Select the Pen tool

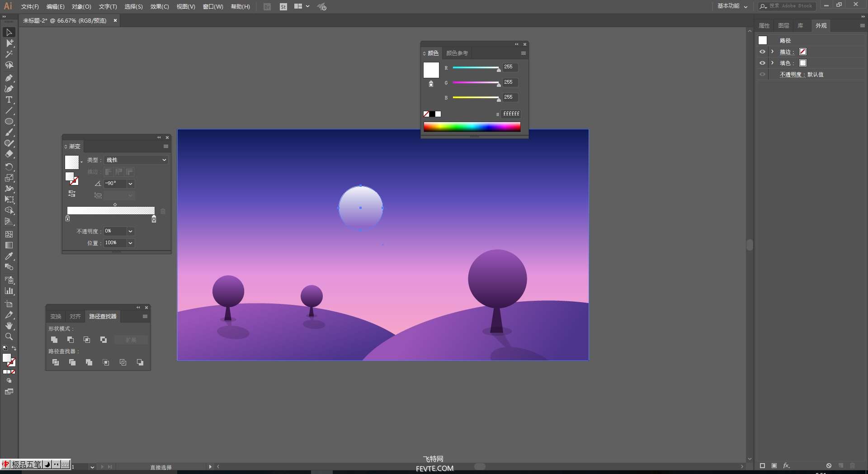[x=9, y=78]
